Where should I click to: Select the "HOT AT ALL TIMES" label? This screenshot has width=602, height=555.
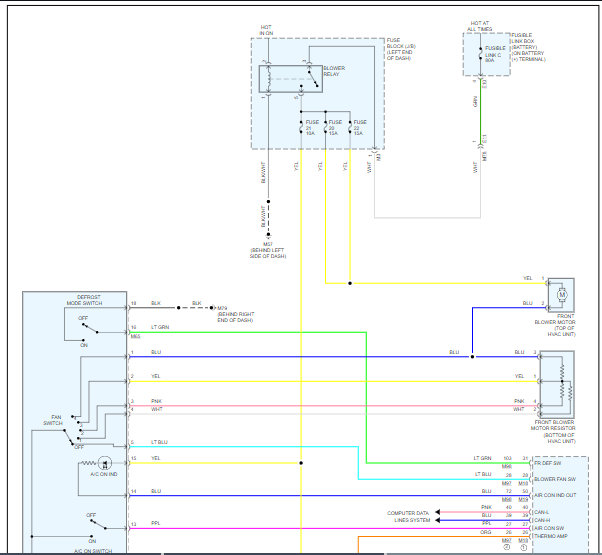click(x=480, y=26)
